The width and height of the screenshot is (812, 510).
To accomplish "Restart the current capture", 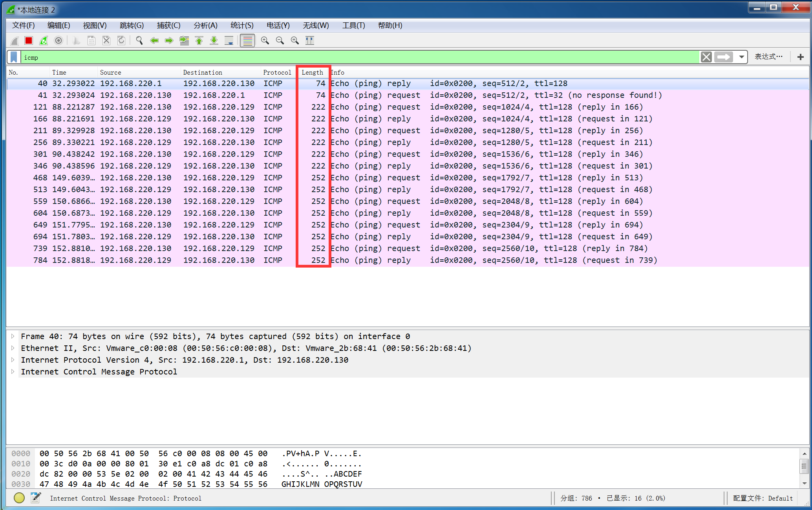I will (x=44, y=40).
